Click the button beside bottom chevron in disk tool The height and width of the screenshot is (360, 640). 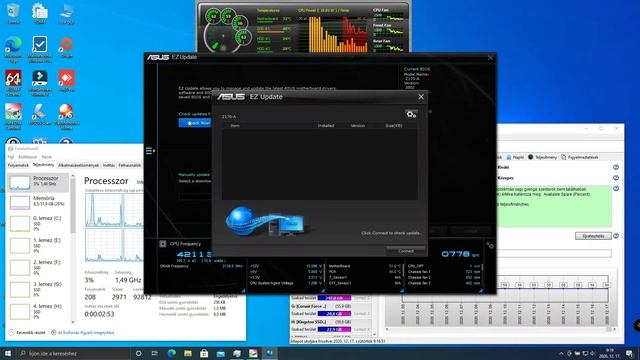click(x=593, y=236)
